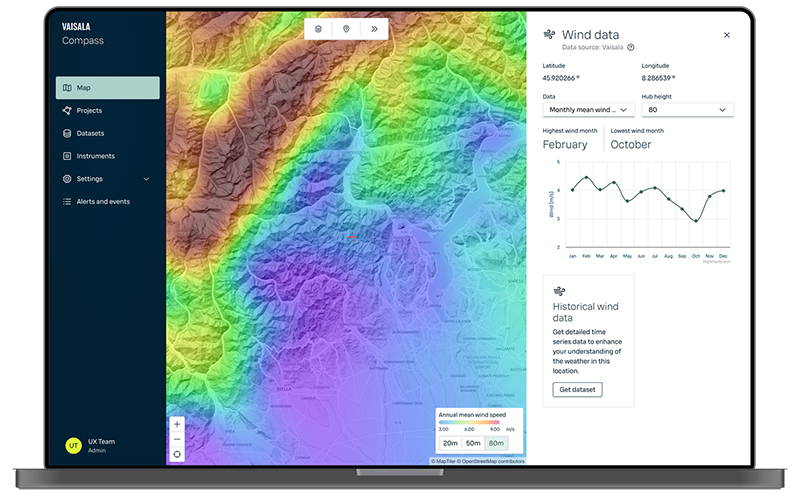The image size is (800, 498).
Task: Click the Get dataset button
Action: [577, 389]
